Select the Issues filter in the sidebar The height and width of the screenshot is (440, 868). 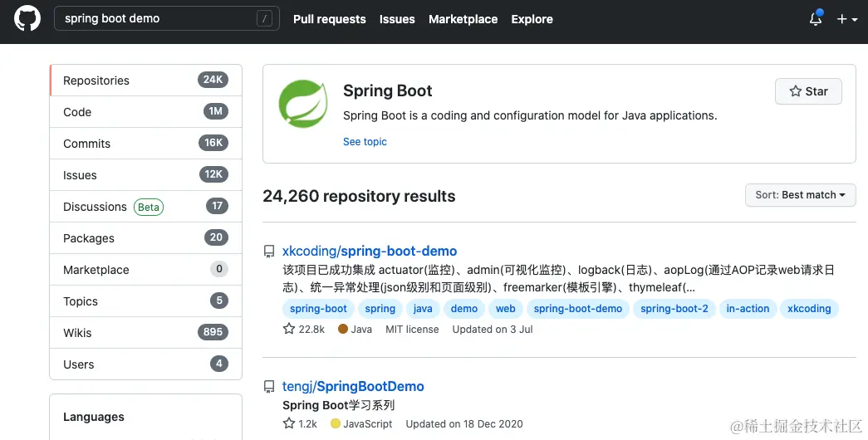pos(145,175)
